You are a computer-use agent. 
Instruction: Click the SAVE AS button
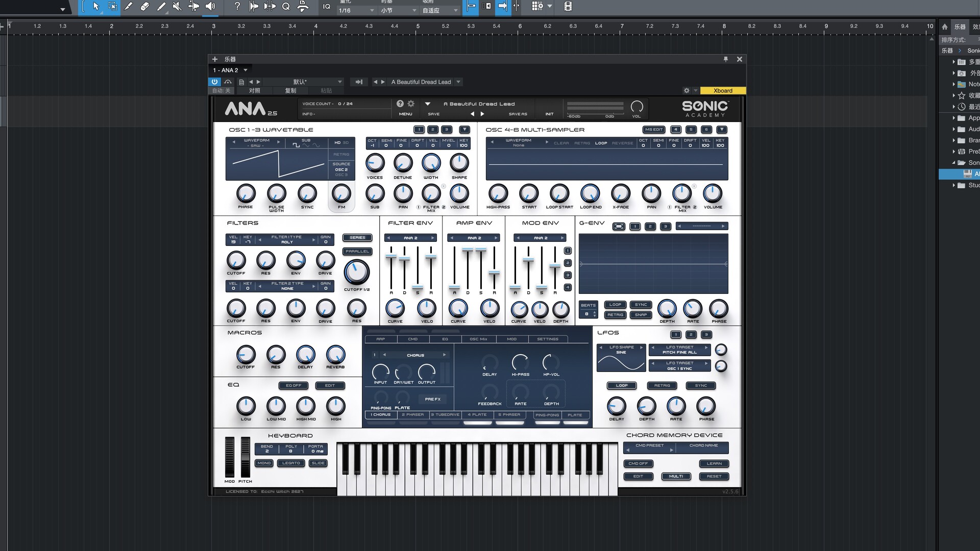click(x=518, y=114)
